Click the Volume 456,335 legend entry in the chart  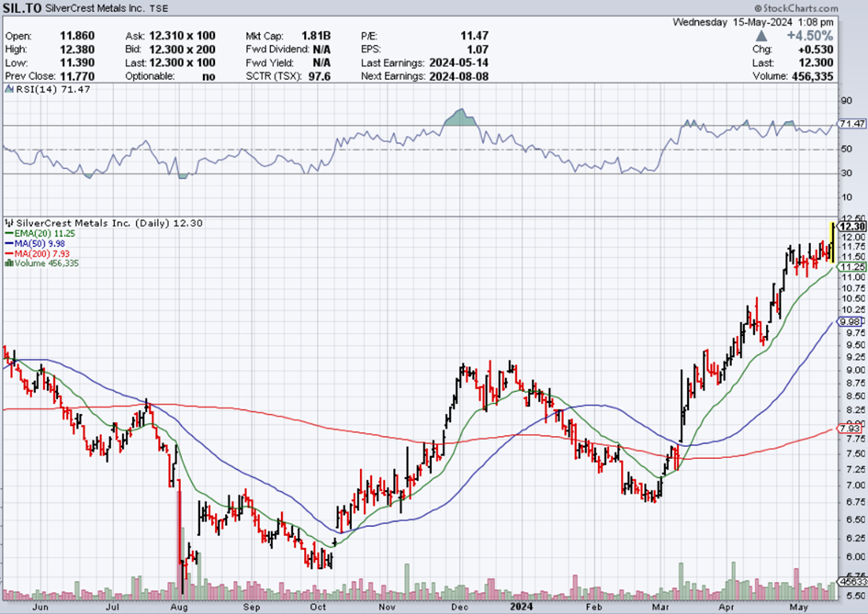coord(47,263)
